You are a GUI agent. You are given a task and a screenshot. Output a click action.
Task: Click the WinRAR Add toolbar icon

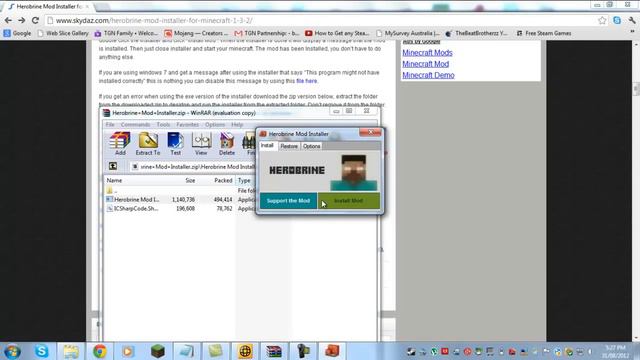click(x=120, y=143)
